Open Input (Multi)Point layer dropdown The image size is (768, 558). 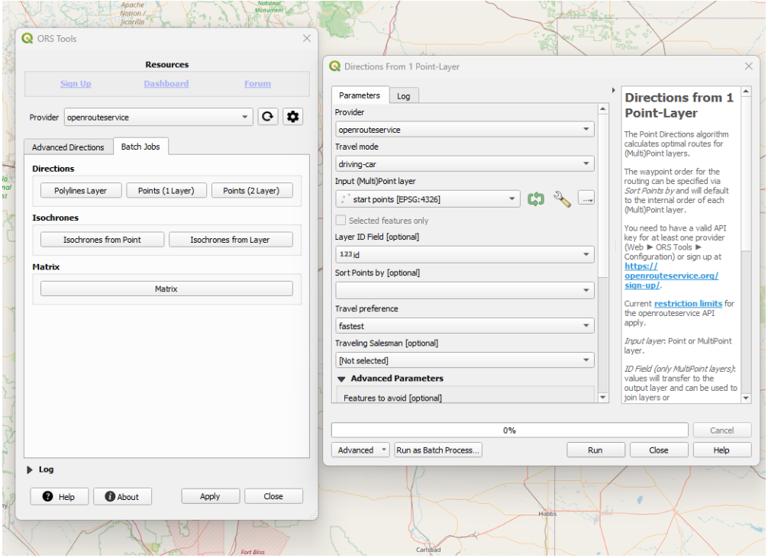click(428, 199)
